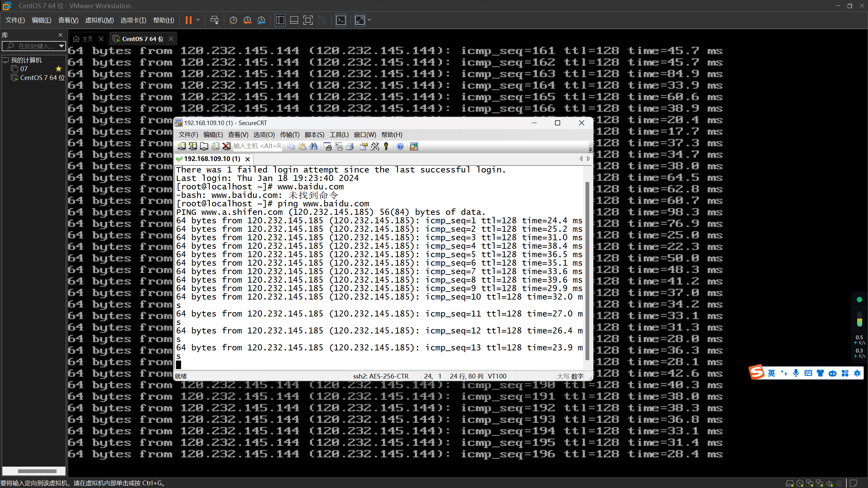Click SecureCRT public key assistant key icon
The width and height of the screenshot is (868, 488).
coord(386,146)
